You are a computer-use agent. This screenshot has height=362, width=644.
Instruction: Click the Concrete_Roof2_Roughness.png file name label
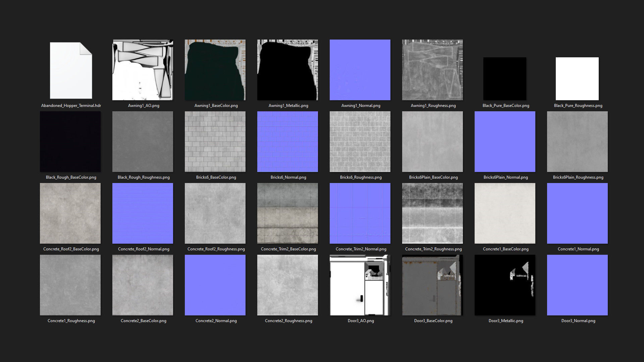[216, 249]
